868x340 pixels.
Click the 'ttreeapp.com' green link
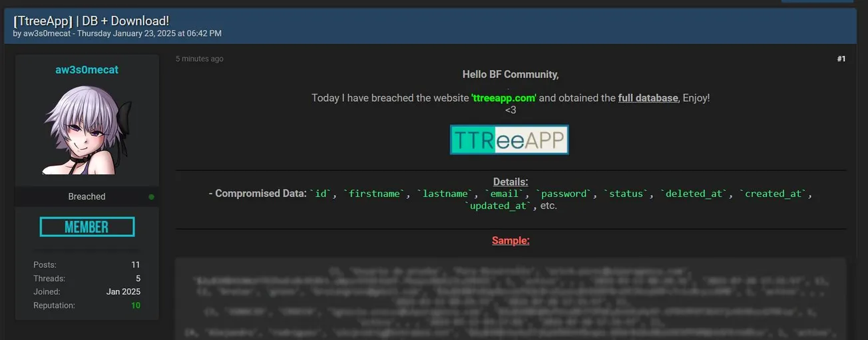(x=504, y=98)
